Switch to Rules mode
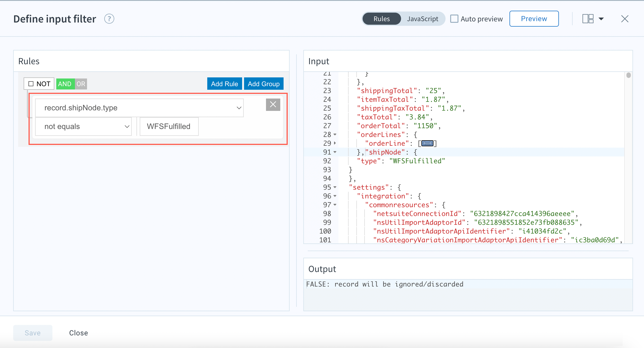The height and width of the screenshot is (348, 644). (381, 19)
